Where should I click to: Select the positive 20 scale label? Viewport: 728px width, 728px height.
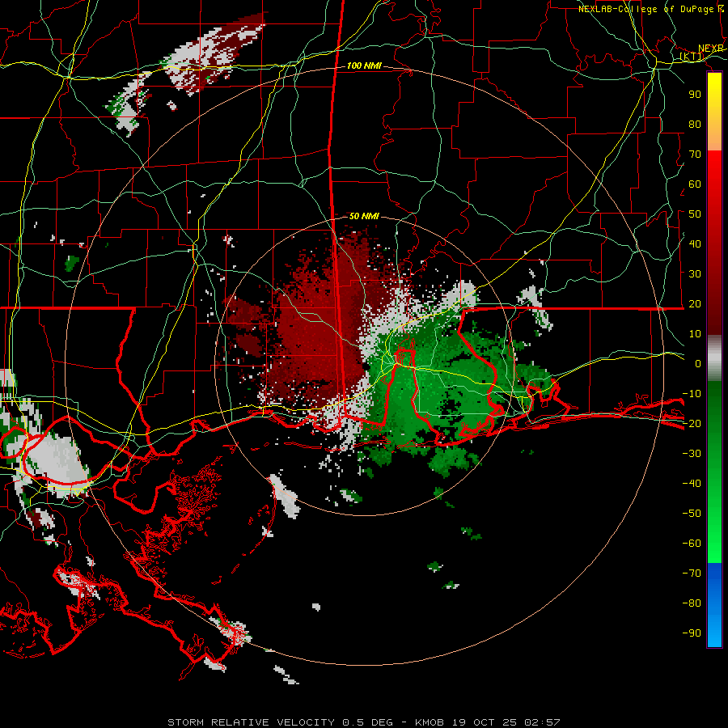pos(695,304)
